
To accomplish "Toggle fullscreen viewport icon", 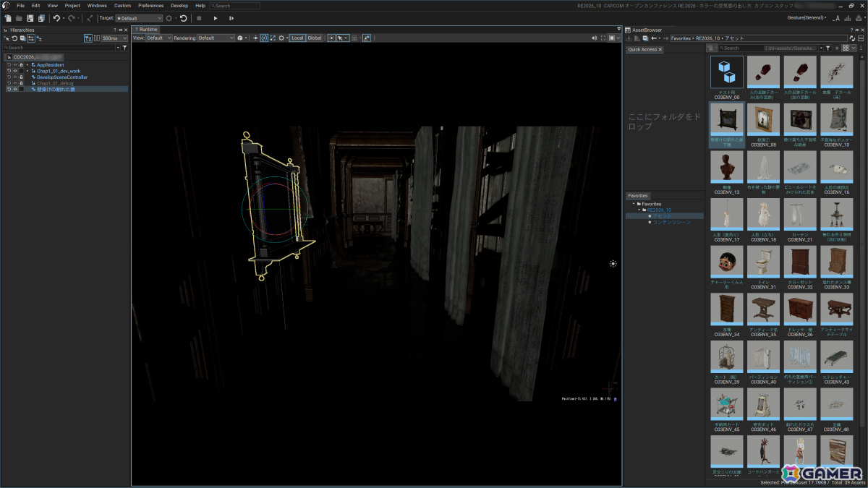I will tap(603, 38).
